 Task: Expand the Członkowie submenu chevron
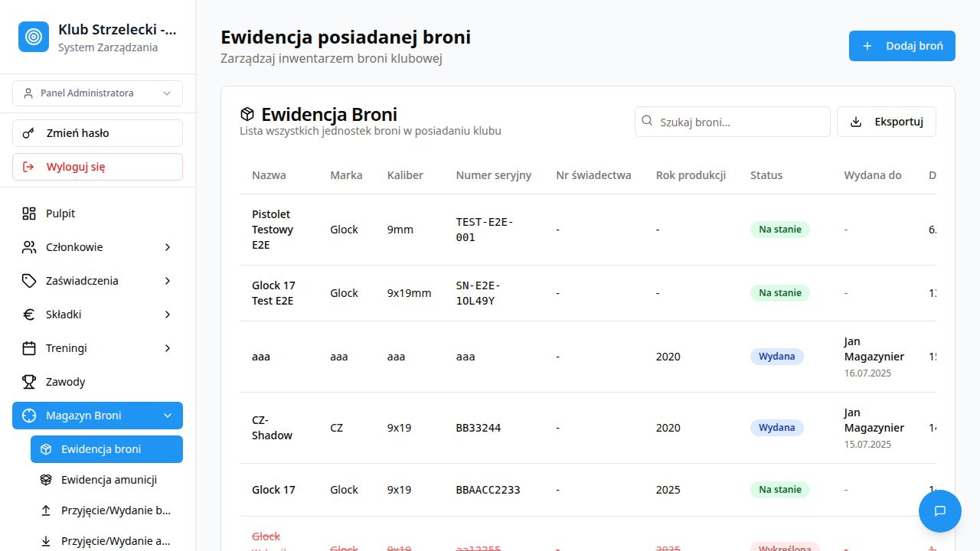coord(168,247)
